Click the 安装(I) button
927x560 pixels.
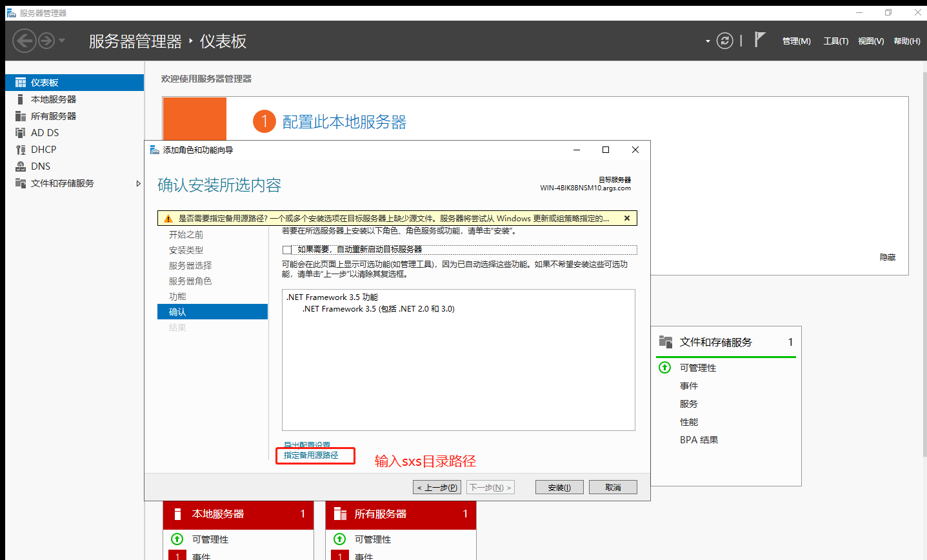tap(559, 486)
